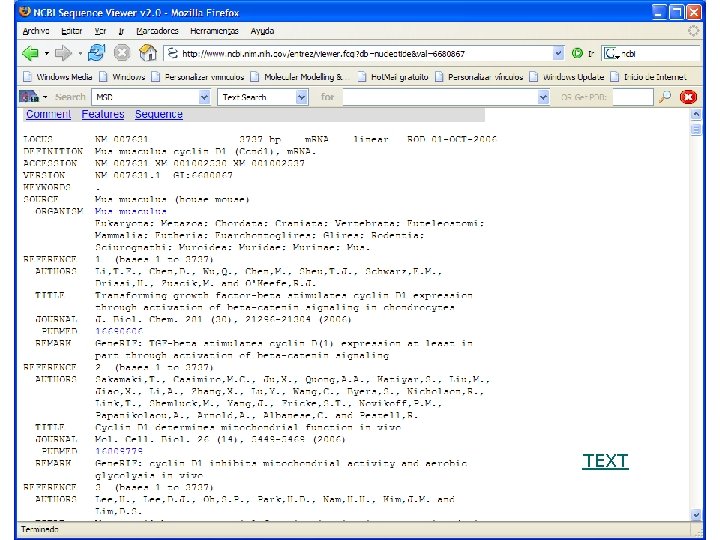Viewport: 720px width, 540px height.
Task: Open the Inicio de Internet bookmark
Action: coord(648,77)
